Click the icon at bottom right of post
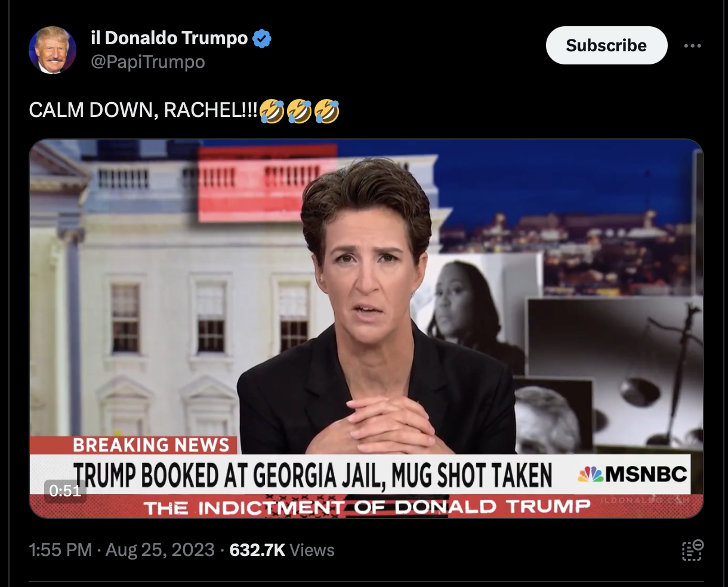Viewport: 728px width, 587px height. (692, 550)
